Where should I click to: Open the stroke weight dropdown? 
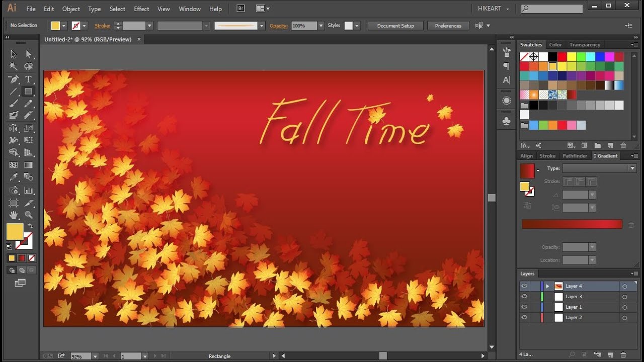[149, 26]
